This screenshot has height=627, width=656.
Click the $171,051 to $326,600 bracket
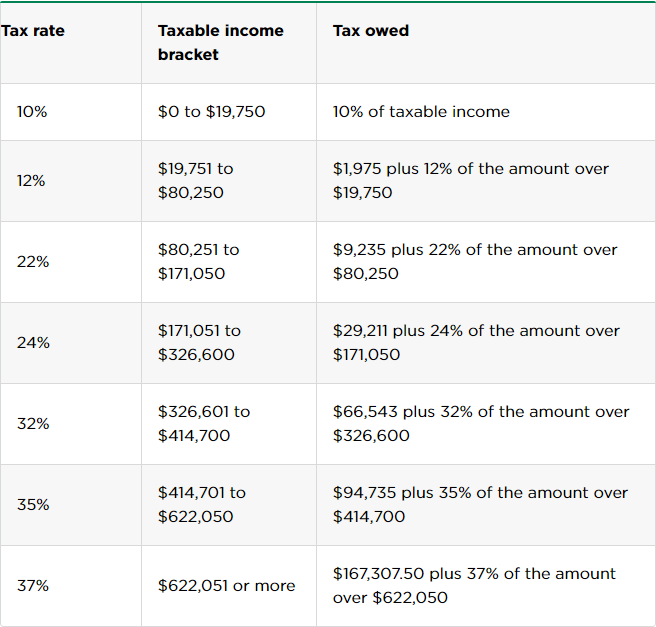click(x=198, y=343)
